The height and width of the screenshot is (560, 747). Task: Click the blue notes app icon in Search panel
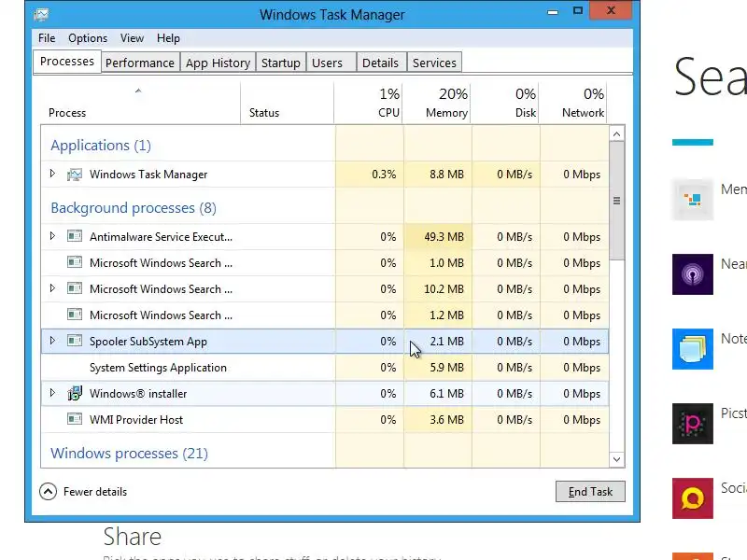click(x=693, y=349)
